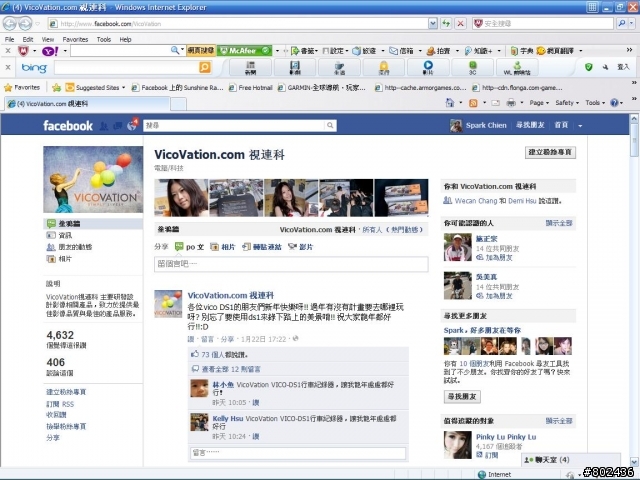
Task: Click the Yahoo! logo in the toolbar
Action: 50,51
